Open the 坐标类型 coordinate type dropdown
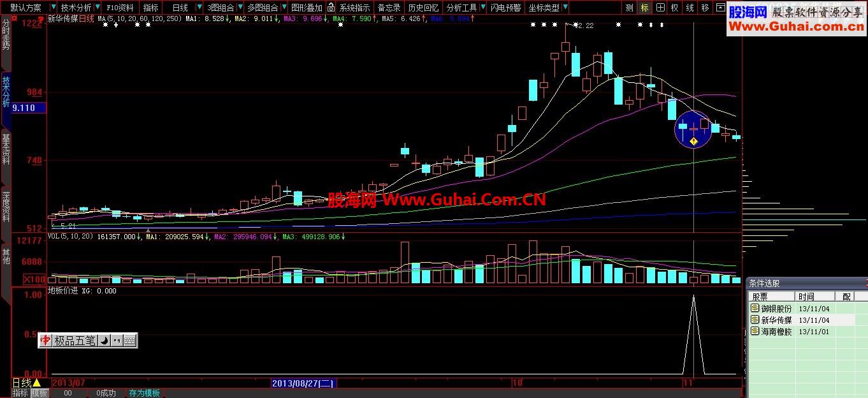The image size is (868, 398). [547, 8]
